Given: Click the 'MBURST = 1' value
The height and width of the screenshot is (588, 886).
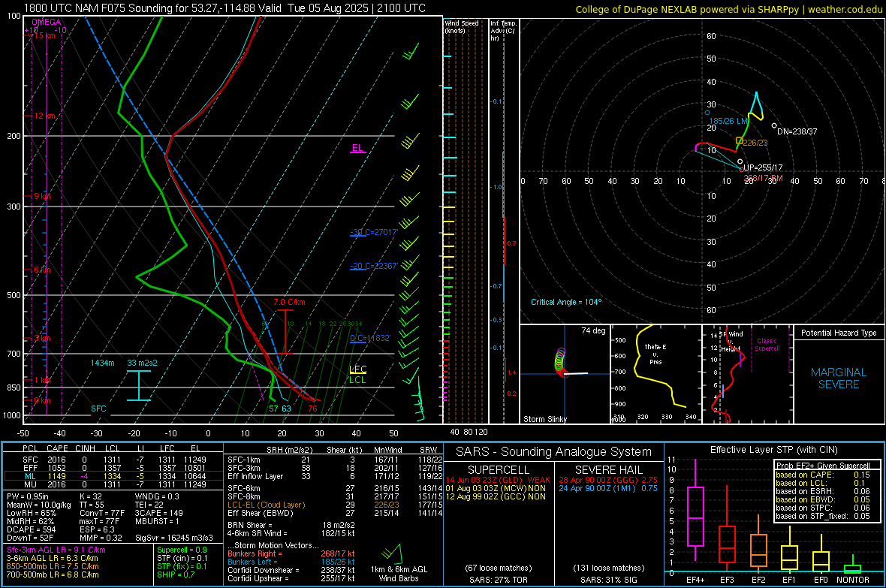Looking at the screenshot, I should (157, 521).
